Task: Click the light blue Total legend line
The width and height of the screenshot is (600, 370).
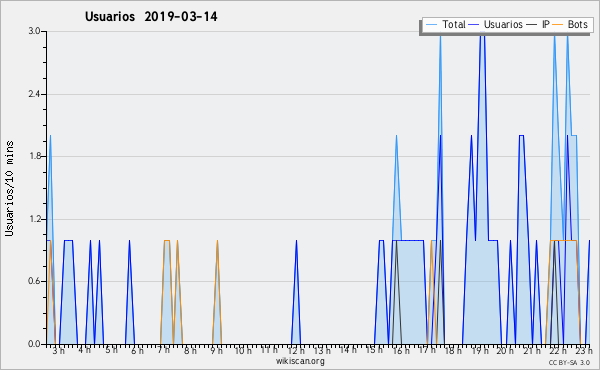Action: [x=431, y=25]
